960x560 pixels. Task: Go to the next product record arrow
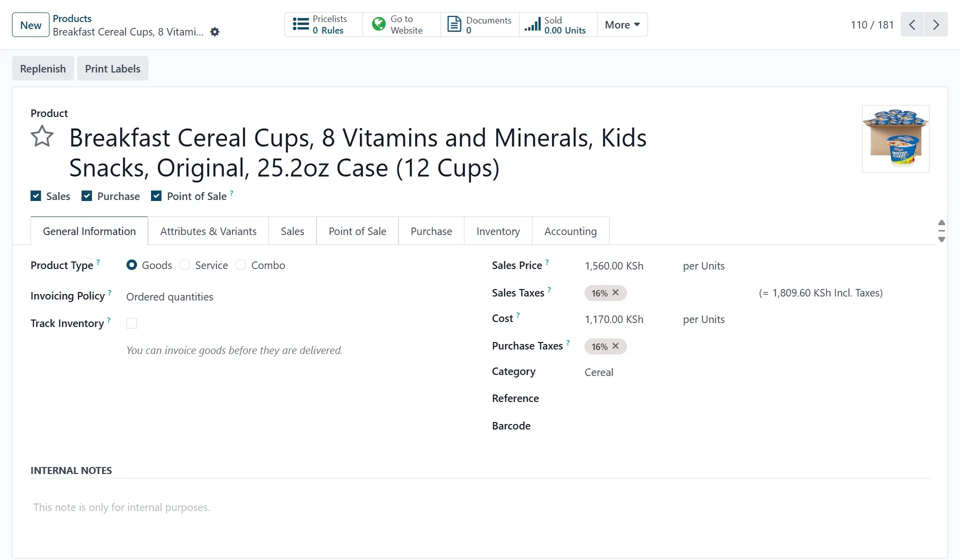[936, 24]
